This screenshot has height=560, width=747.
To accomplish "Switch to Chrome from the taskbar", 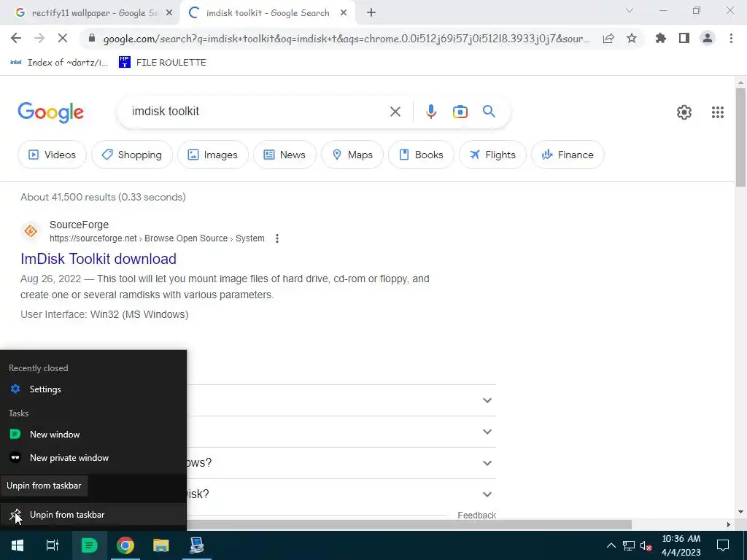I will click(125, 545).
